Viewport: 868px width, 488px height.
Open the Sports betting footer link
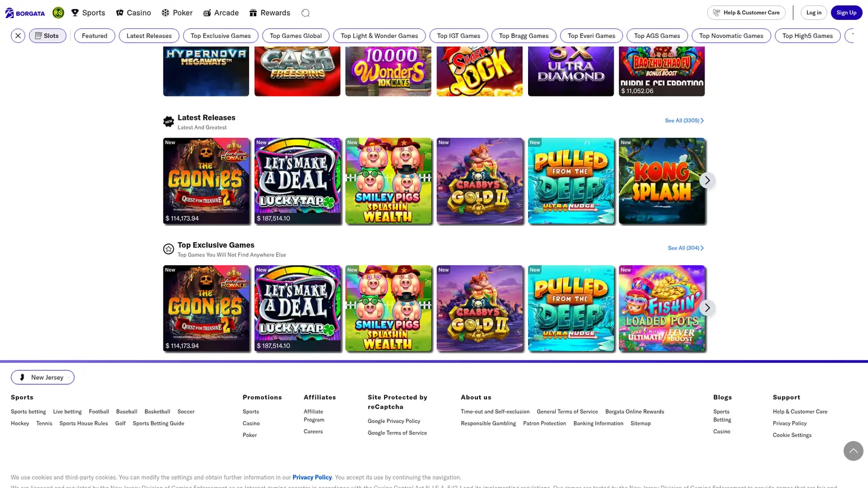[28, 411]
